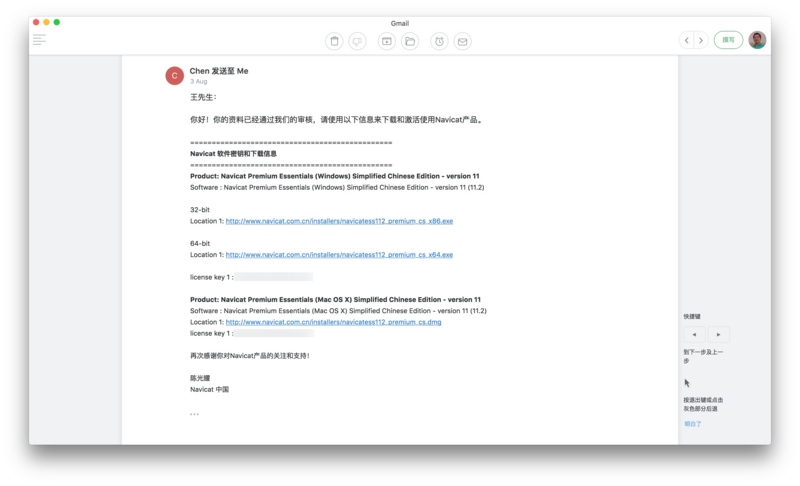Open the 32-bit x86.exe download link
This screenshot has width=800, height=486.
[x=339, y=221]
